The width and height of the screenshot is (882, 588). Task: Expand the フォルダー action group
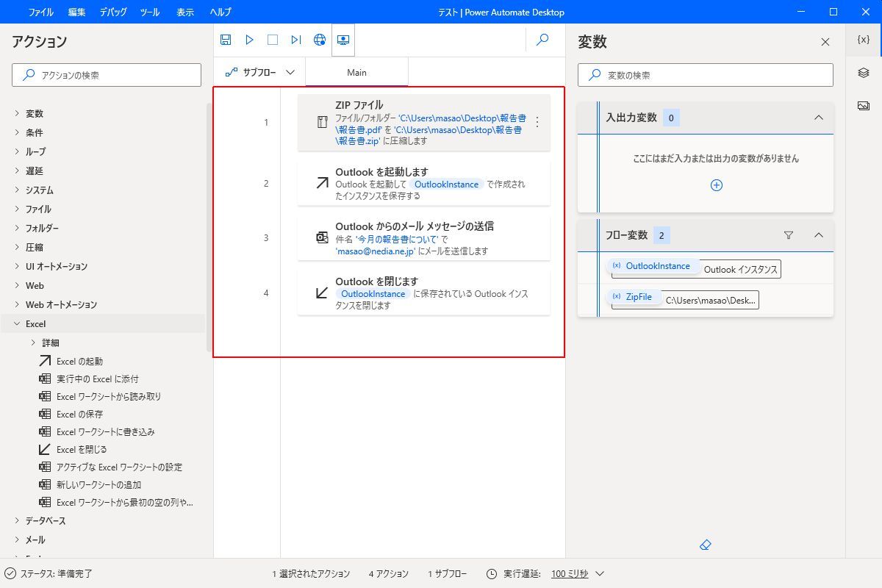[17, 228]
